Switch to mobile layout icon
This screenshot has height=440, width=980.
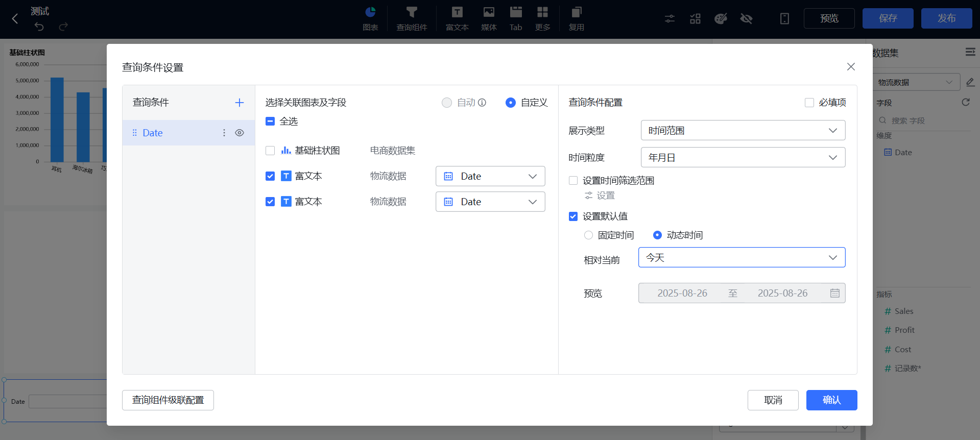pyautogui.click(x=784, y=19)
